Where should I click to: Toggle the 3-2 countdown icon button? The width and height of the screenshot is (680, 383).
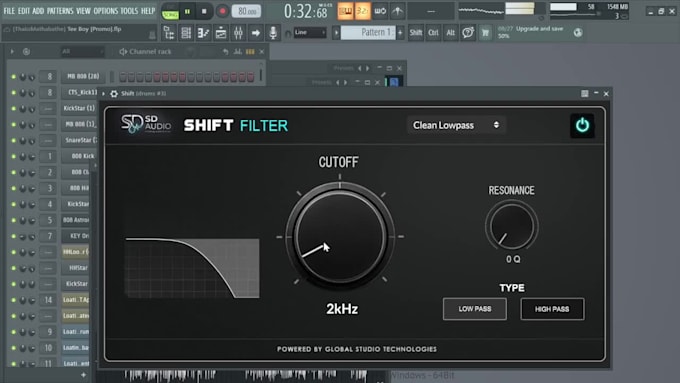[362, 11]
